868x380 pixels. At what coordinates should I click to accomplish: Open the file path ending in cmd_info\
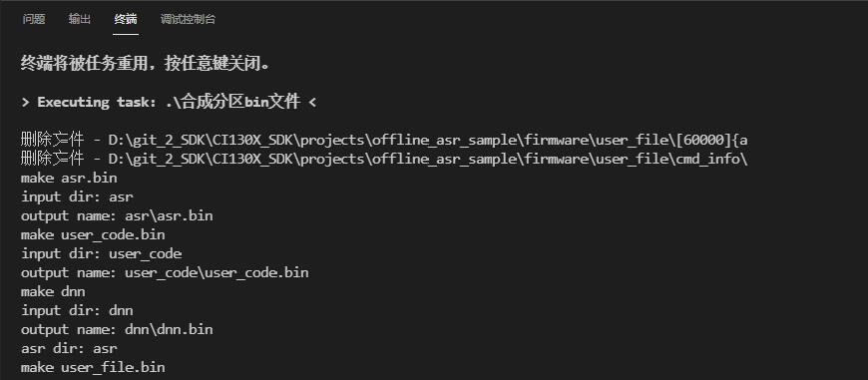point(428,160)
